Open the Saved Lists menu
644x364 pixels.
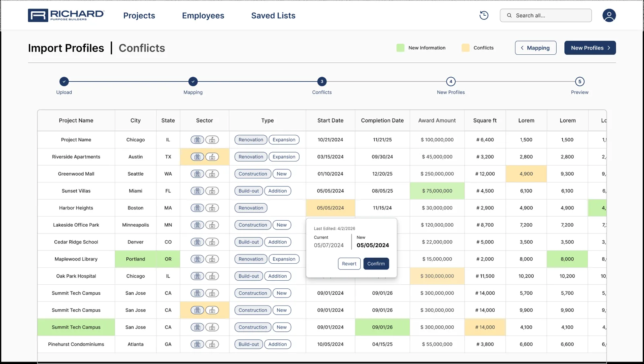[x=273, y=15]
